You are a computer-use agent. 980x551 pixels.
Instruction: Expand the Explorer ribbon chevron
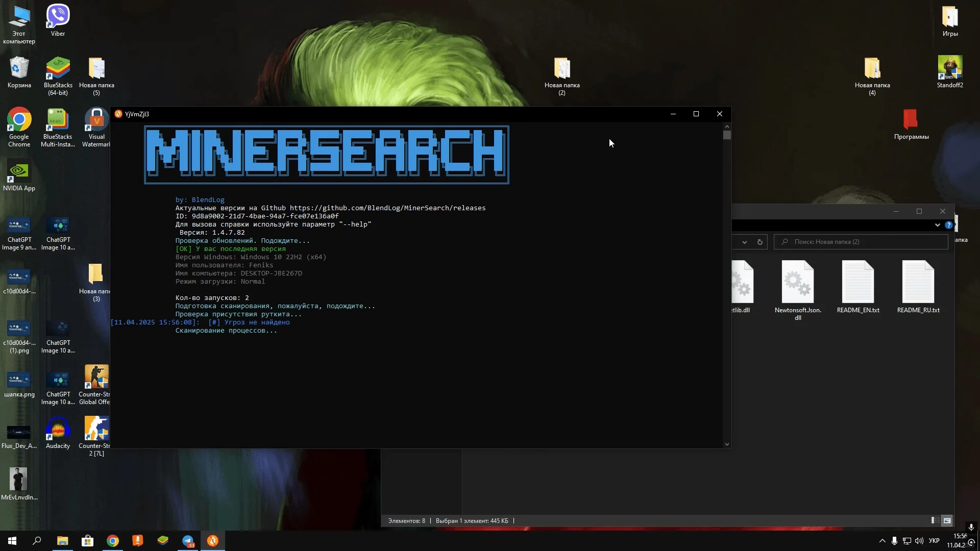[x=937, y=225]
